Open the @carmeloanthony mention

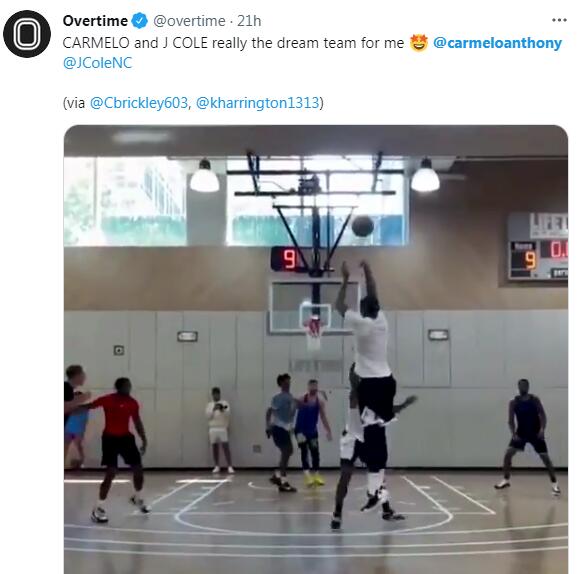(x=497, y=43)
